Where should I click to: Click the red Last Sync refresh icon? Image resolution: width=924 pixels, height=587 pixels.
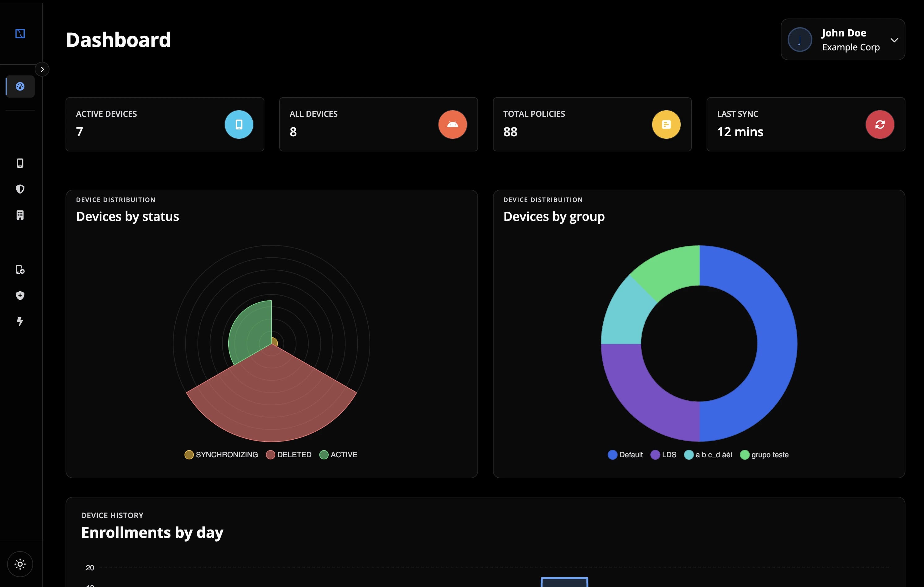879,125
